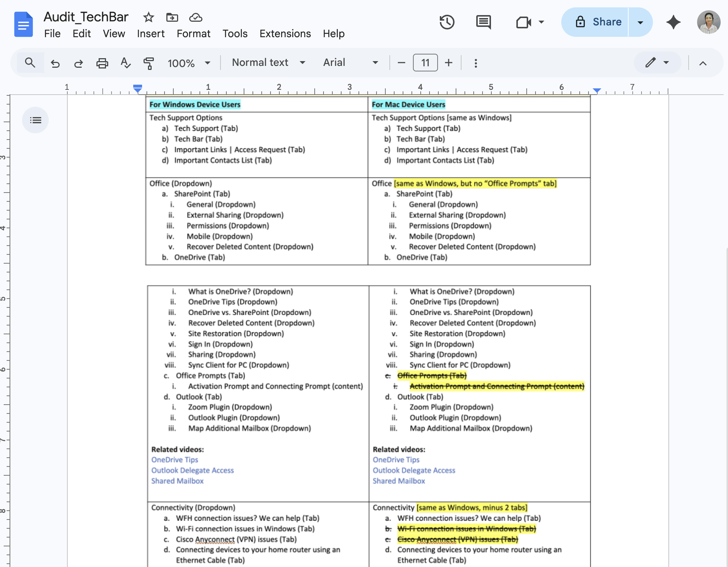This screenshot has height=567, width=728.
Task: Open Gemini with the sparkle icon
Action: (x=674, y=22)
